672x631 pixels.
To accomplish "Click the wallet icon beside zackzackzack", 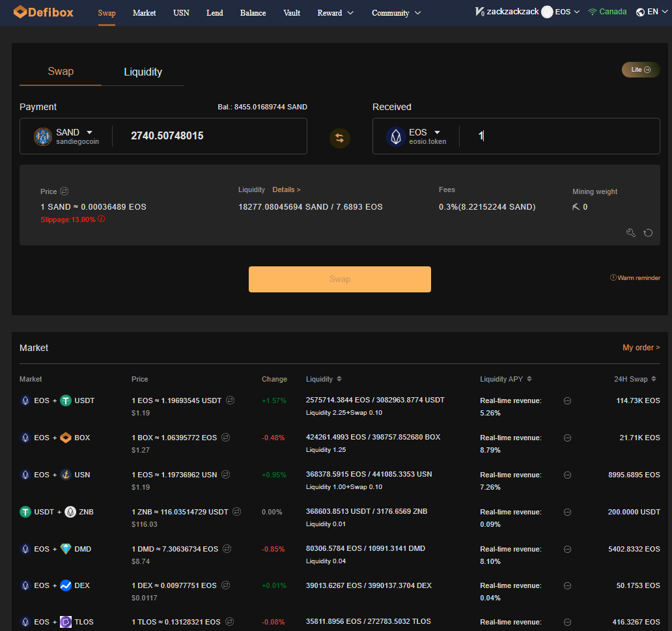I will pyautogui.click(x=479, y=12).
